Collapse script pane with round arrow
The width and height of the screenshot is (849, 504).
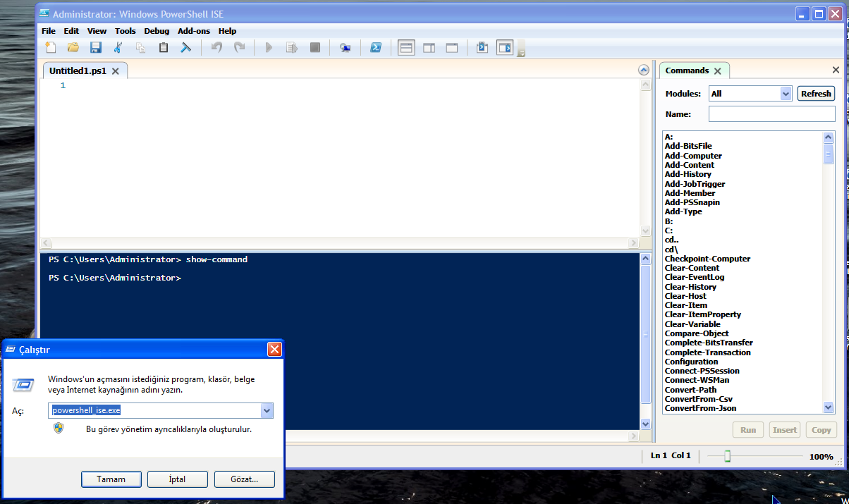643,70
